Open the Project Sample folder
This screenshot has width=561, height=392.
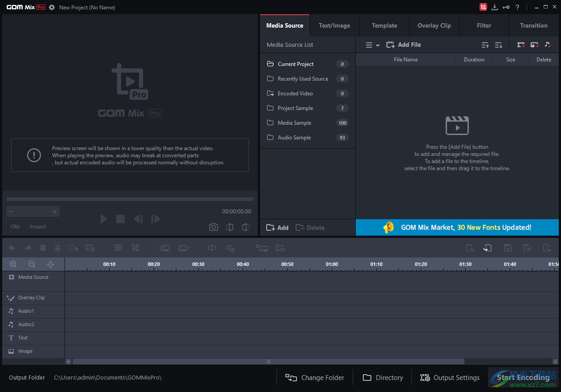pos(308,108)
